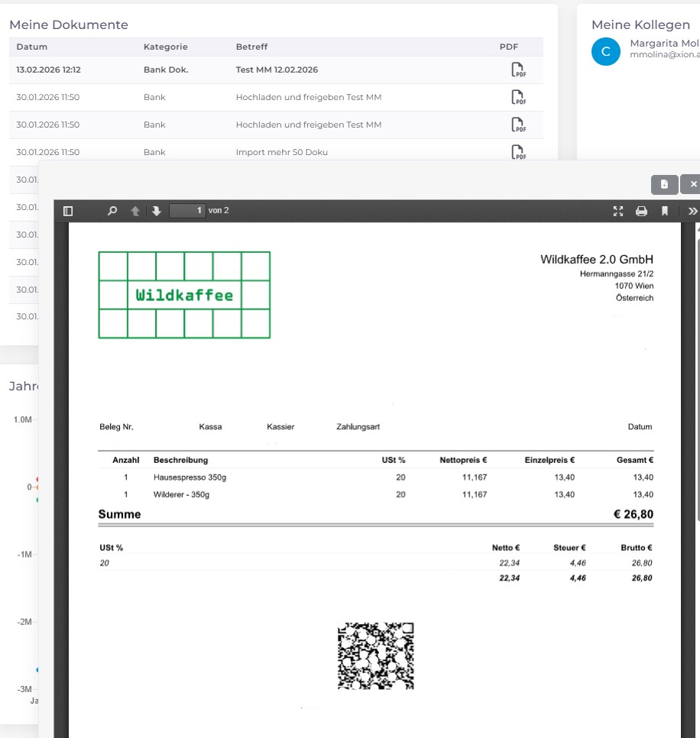Download the document from the preview header
Image resolution: width=700 pixels, height=738 pixels.
tap(664, 184)
